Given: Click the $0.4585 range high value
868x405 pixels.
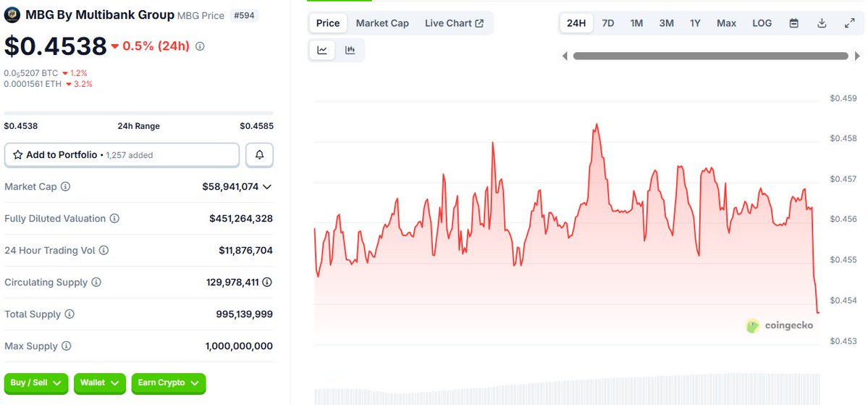Looking at the screenshot, I should pos(256,126).
